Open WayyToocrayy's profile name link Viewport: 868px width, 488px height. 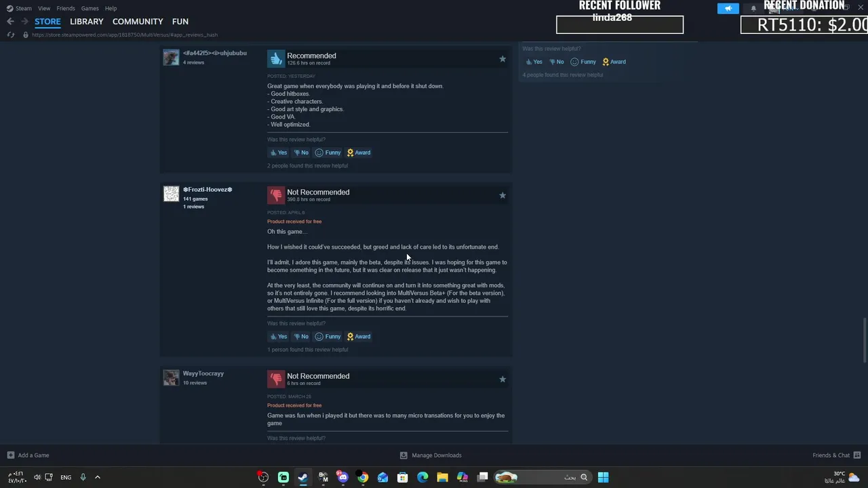[203, 373]
